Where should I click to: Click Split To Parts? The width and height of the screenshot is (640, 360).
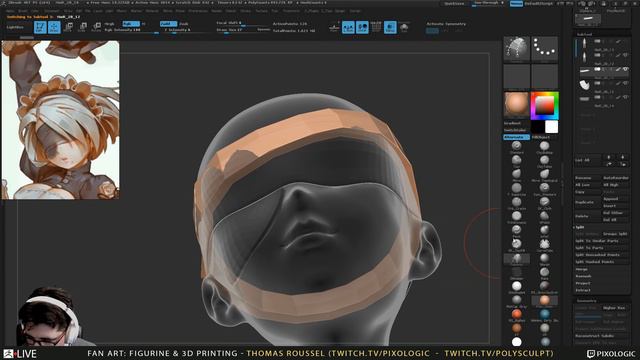pyautogui.click(x=602, y=248)
